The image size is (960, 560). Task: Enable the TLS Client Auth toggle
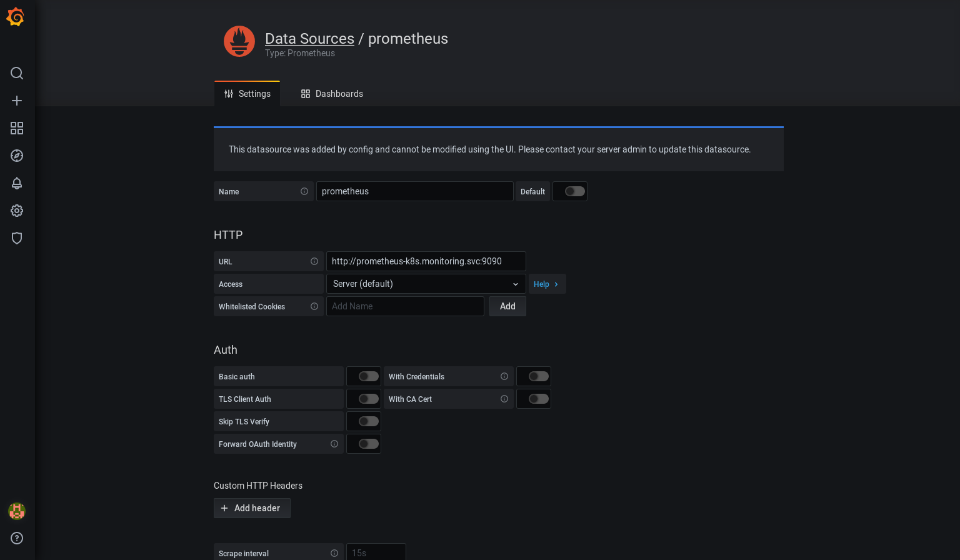point(369,399)
